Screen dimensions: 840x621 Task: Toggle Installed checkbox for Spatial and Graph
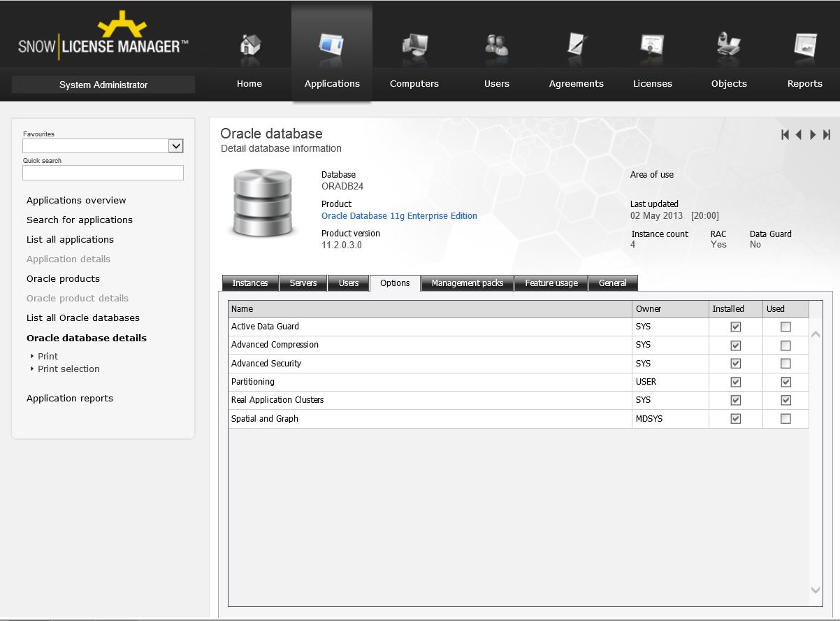click(735, 419)
